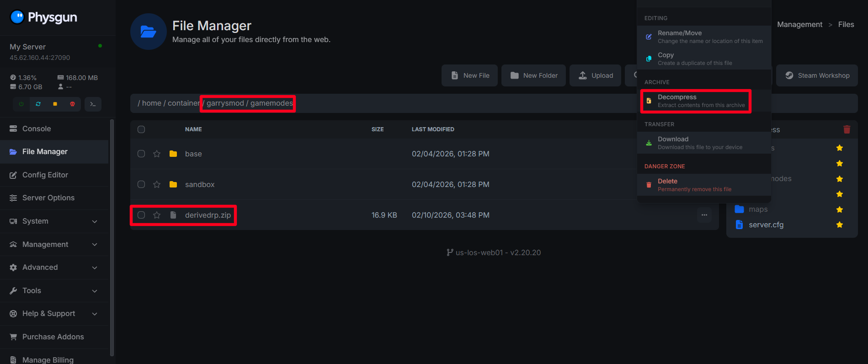Open the three-dot menu for derivedrp.zip
This screenshot has width=868, height=364.
point(704,215)
